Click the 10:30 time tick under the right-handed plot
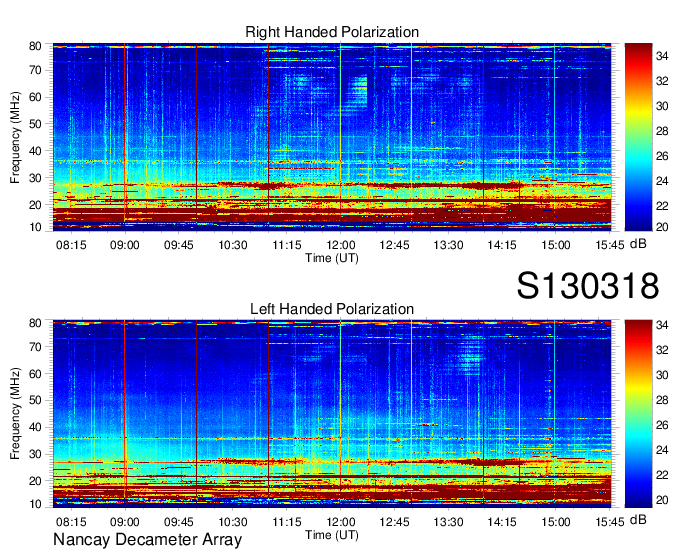 coord(233,245)
